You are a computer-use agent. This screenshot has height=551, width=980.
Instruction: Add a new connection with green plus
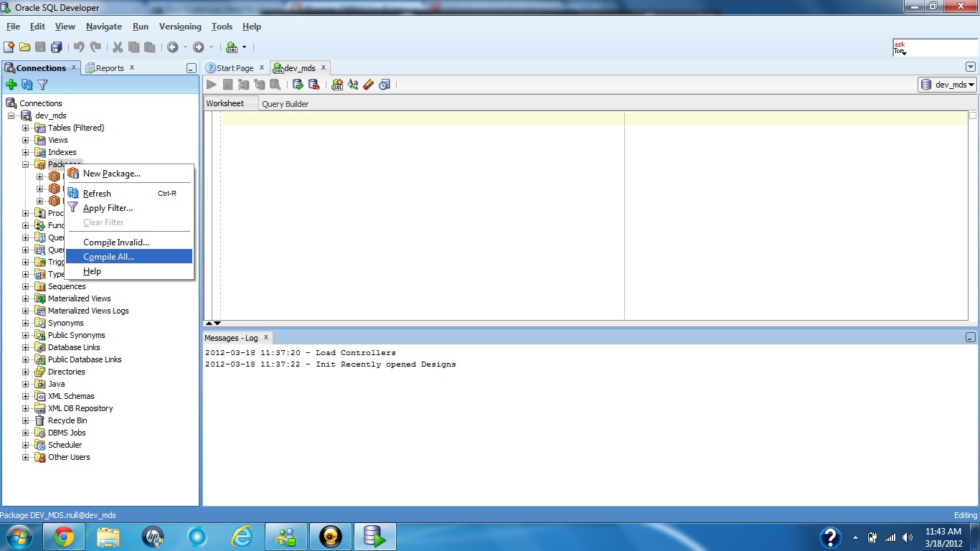(x=11, y=85)
